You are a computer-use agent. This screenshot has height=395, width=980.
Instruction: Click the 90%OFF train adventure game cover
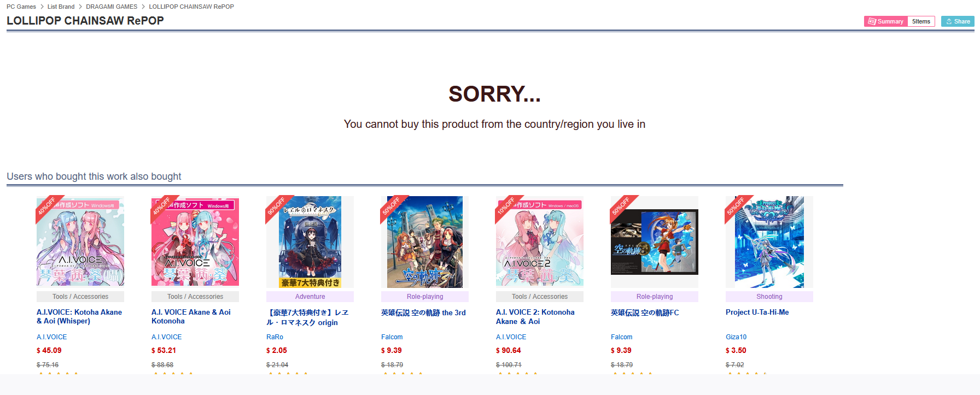point(310,241)
